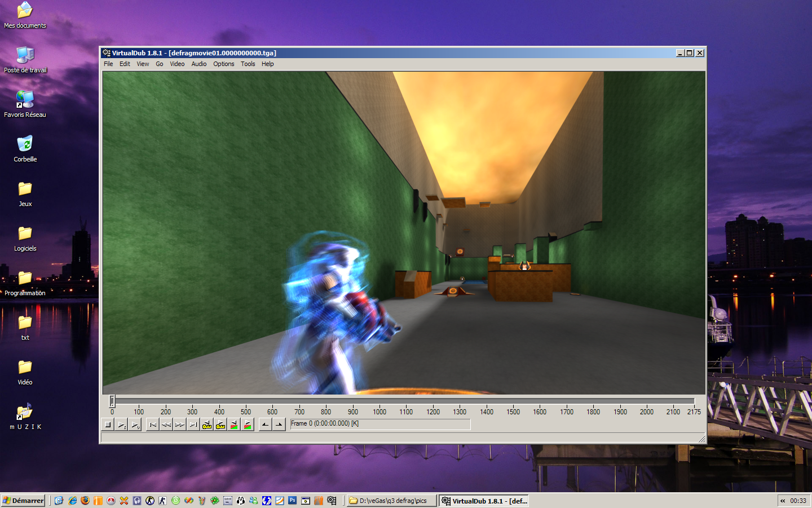
Task: Select the Vidéo folder on desktop
Action: pyautogui.click(x=25, y=371)
